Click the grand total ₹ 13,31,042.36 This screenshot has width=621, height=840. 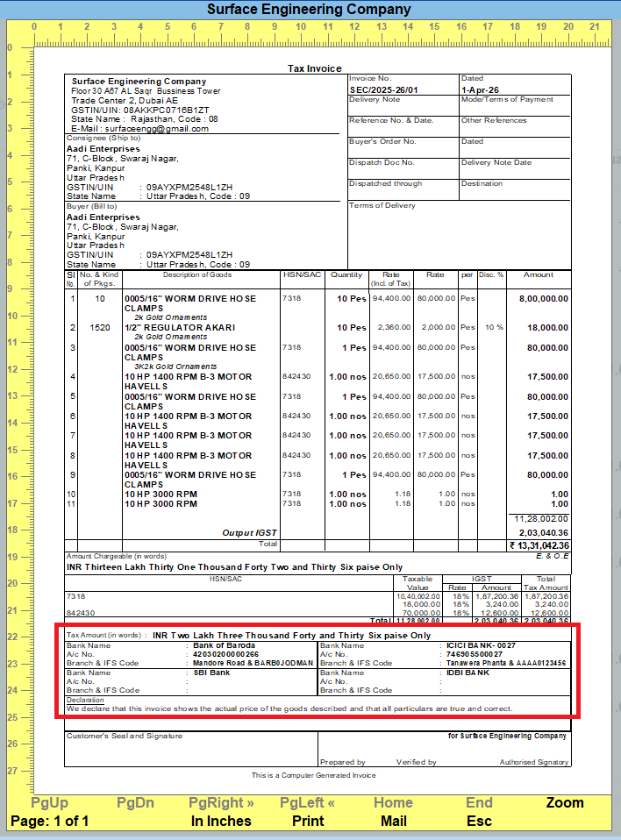click(539, 545)
